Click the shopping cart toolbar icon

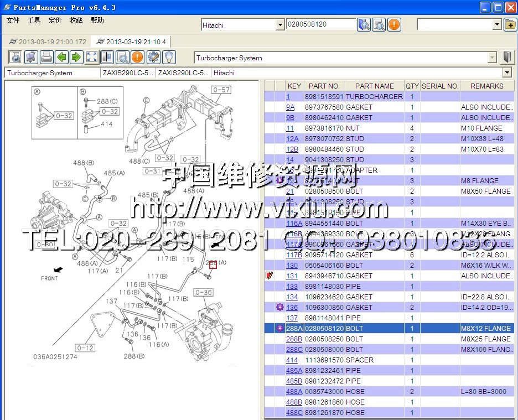(x=31, y=57)
